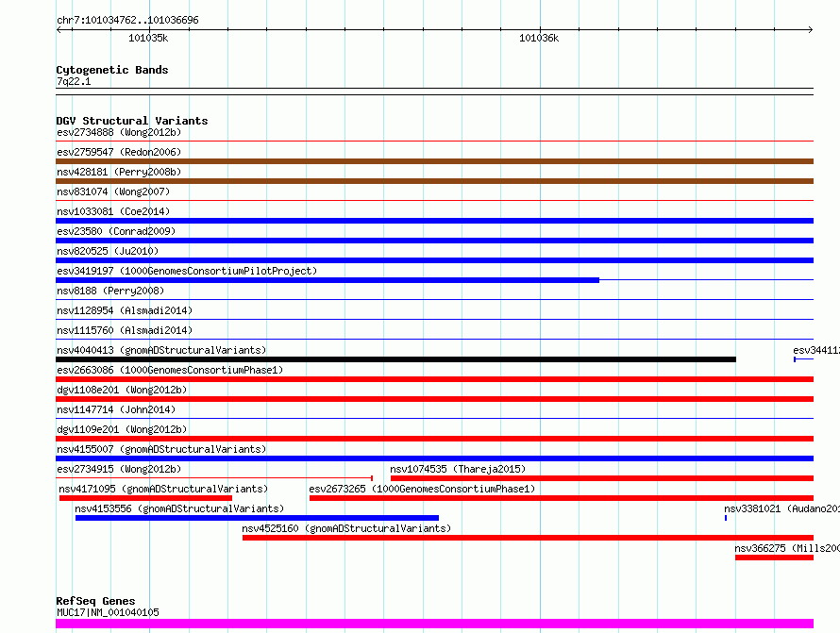Click the nsv820525 (Ju2010) label

click(x=108, y=251)
